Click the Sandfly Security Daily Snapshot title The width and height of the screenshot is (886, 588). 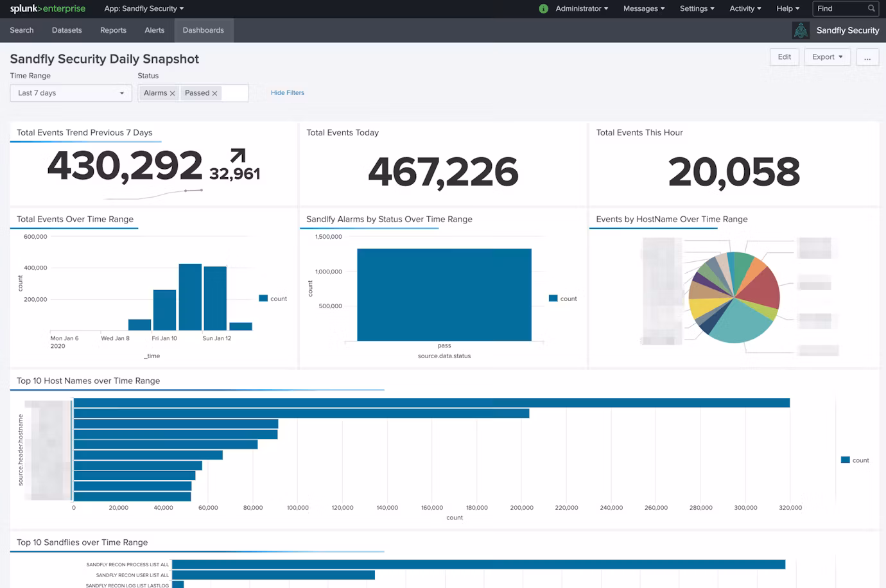[105, 59]
